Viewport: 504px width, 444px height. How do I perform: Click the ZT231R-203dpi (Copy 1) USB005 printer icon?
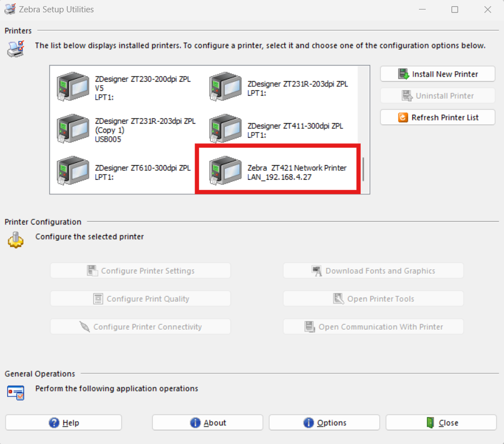(x=73, y=129)
